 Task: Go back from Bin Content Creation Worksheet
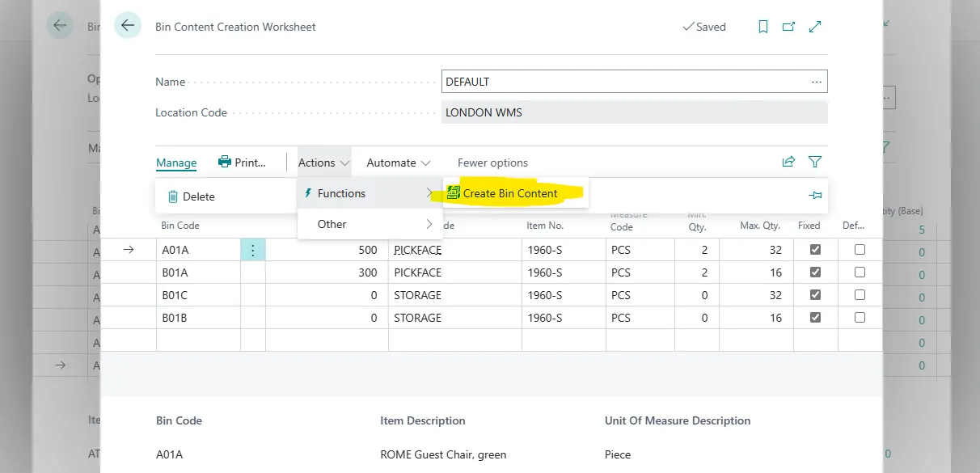tap(127, 26)
